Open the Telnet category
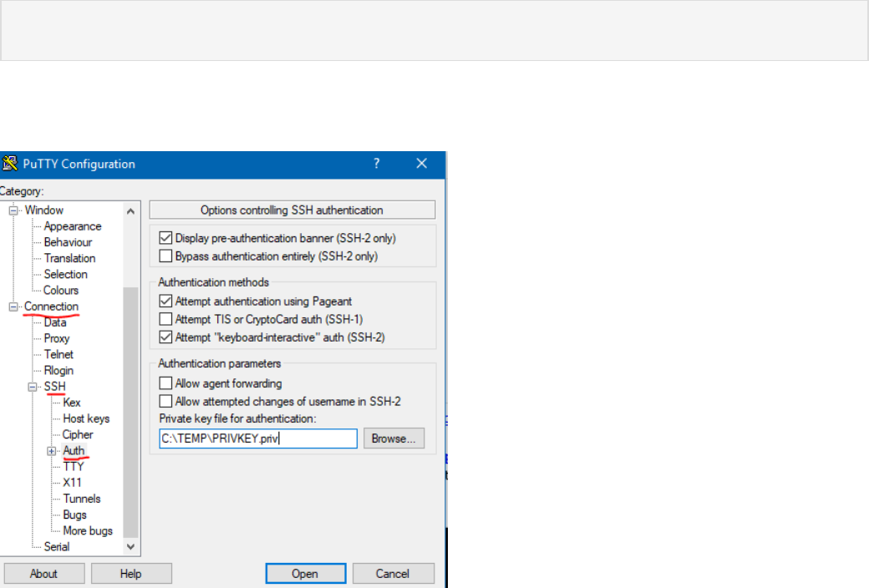 pos(58,355)
